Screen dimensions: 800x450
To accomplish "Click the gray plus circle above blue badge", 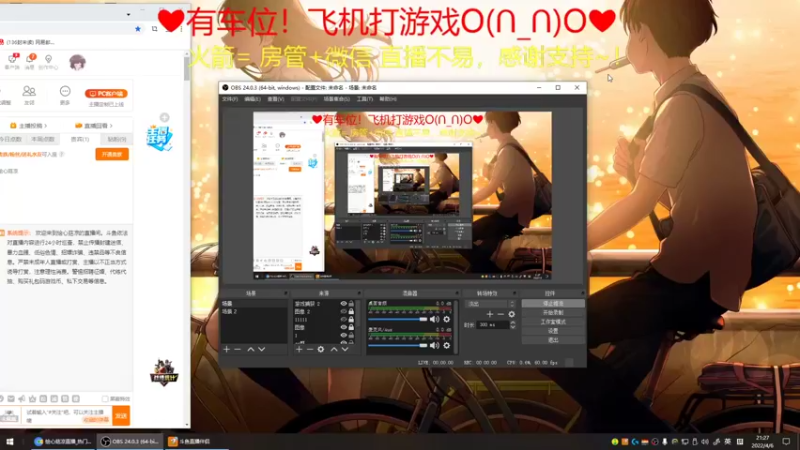I will pos(164,118).
